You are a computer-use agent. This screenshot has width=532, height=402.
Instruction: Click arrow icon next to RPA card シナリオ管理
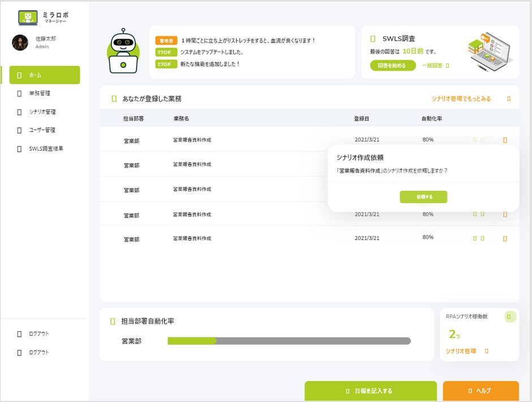[487, 351]
